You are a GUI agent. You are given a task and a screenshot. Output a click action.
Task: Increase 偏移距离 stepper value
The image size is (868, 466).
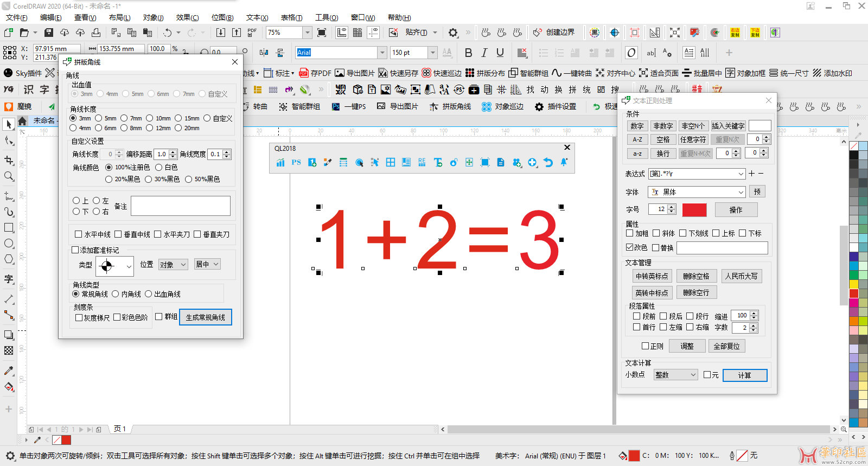pos(173,152)
